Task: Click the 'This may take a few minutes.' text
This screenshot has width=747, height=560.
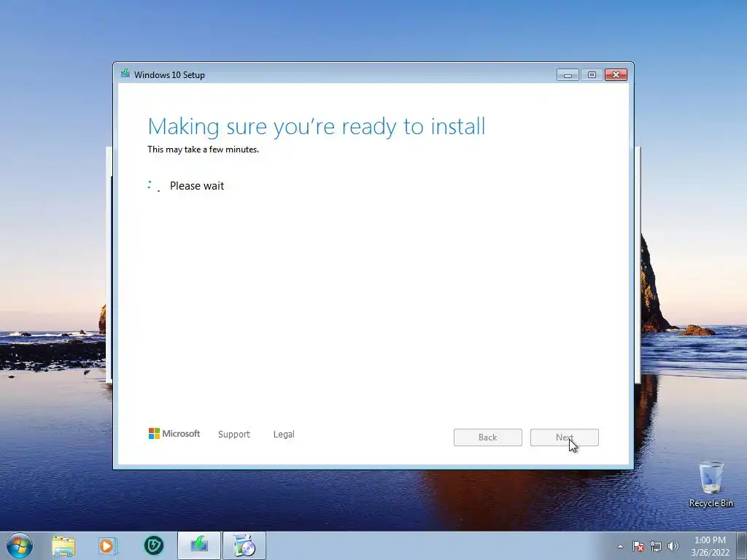Action: coord(203,149)
